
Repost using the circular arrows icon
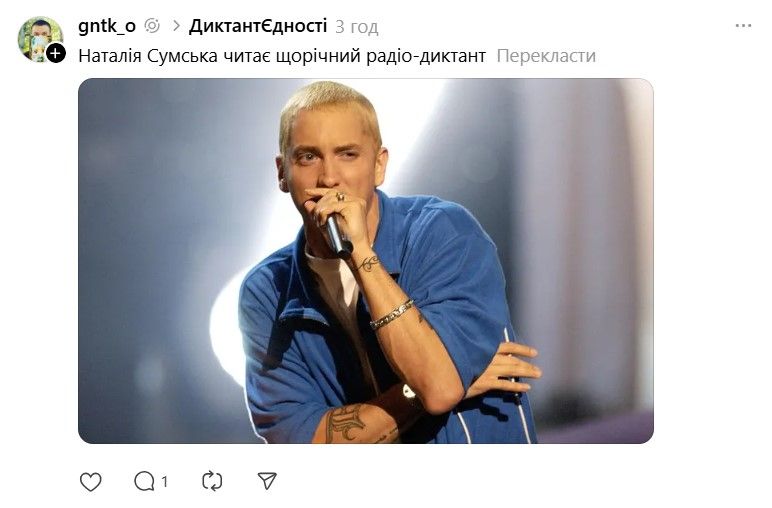(212, 481)
